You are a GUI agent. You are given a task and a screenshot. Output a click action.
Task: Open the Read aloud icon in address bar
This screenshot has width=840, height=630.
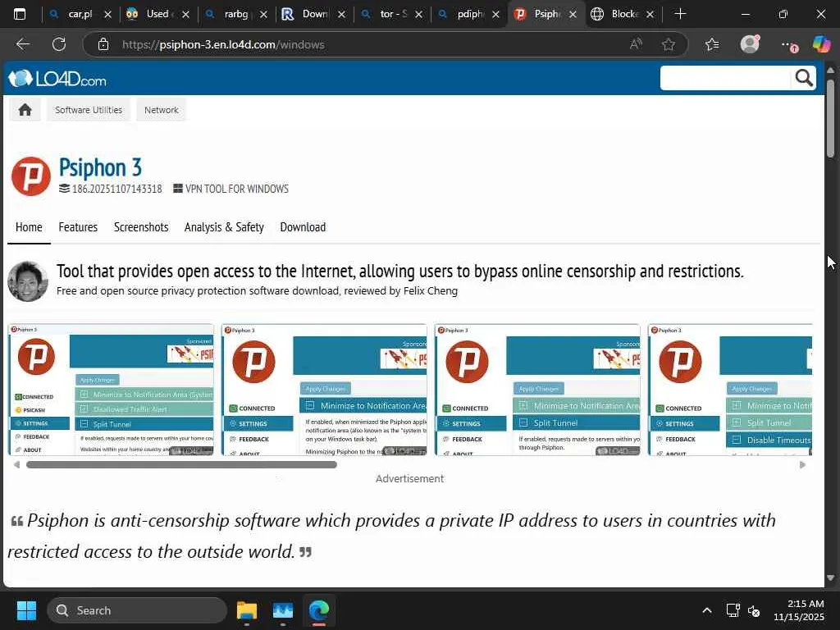click(636, 44)
